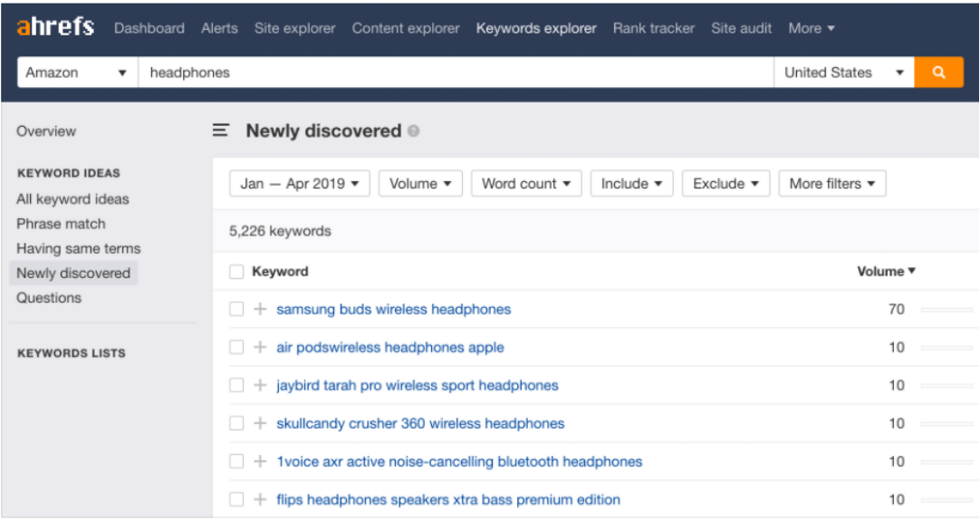Open Rank tracker in the top navigation

[654, 28]
